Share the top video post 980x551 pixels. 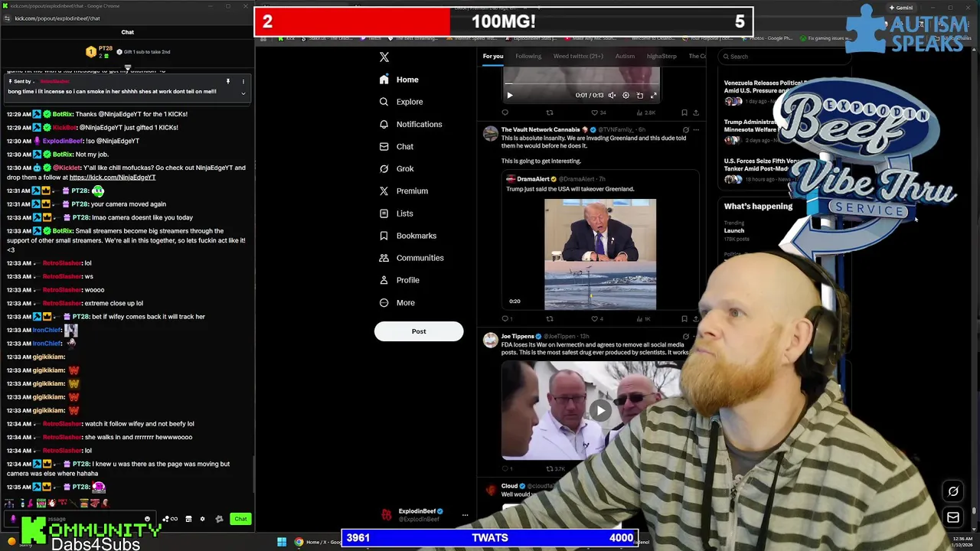click(x=696, y=112)
